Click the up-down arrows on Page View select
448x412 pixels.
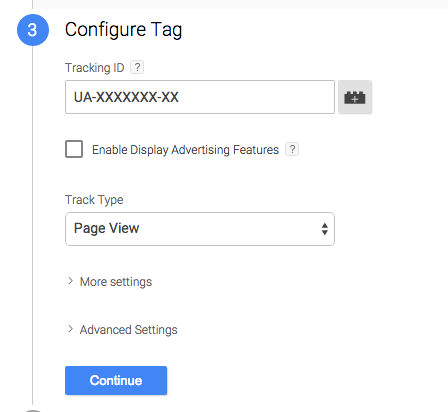coord(324,229)
